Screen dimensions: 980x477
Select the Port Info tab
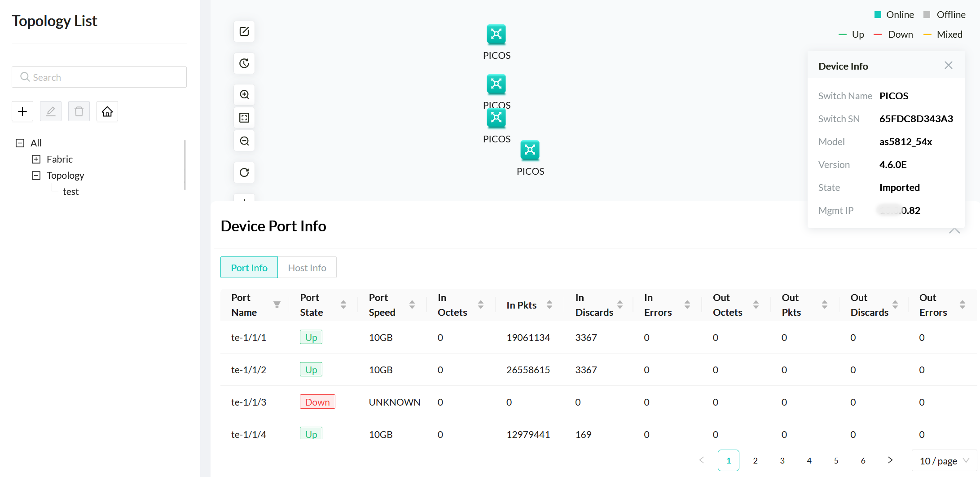pyautogui.click(x=249, y=268)
